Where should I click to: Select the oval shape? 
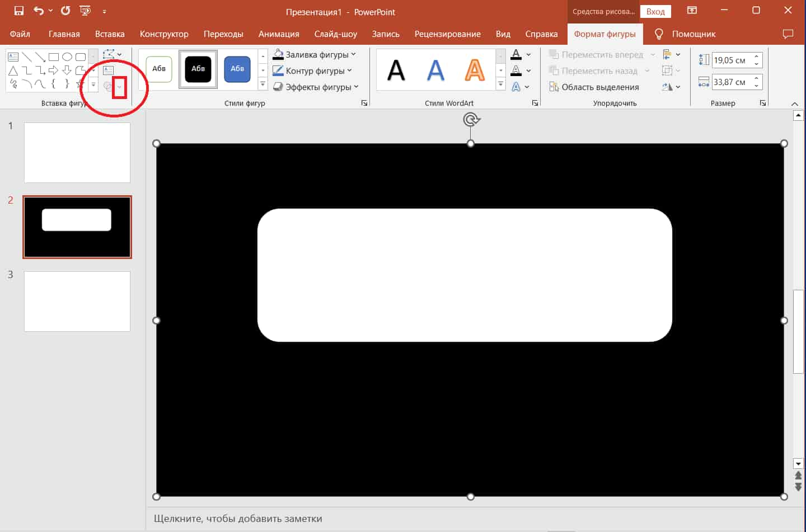point(67,57)
